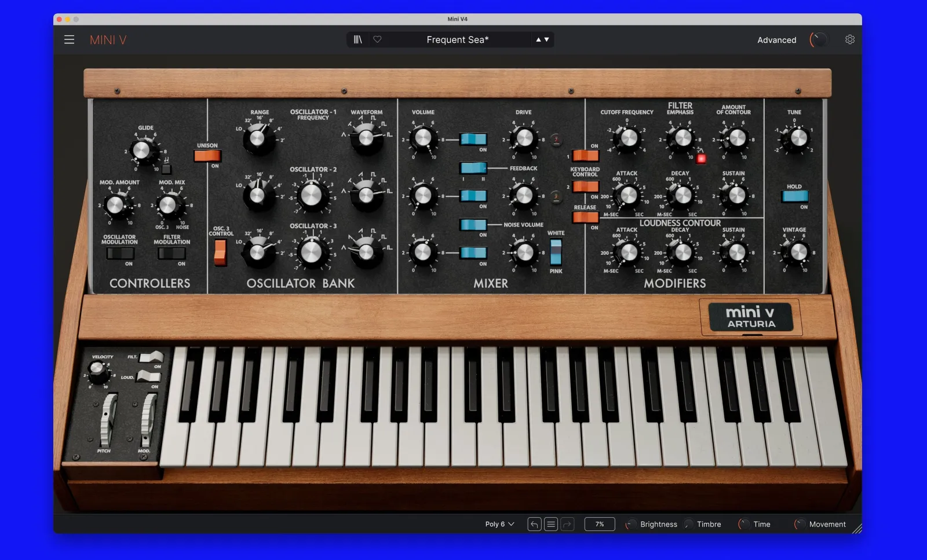Viewport: 927px width, 560px height.
Task: Open the Advanced panel
Action: [x=776, y=40]
